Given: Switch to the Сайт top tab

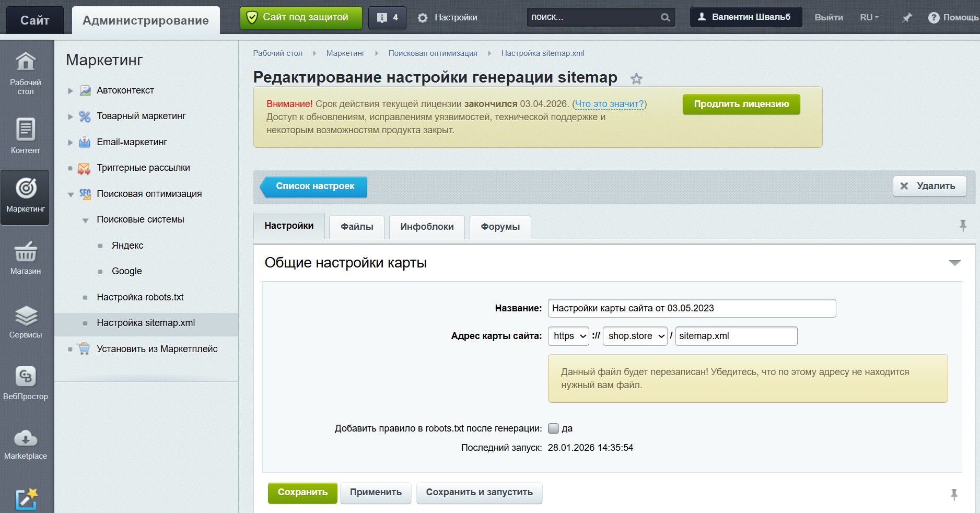Looking at the screenshot, I should 35,20.
